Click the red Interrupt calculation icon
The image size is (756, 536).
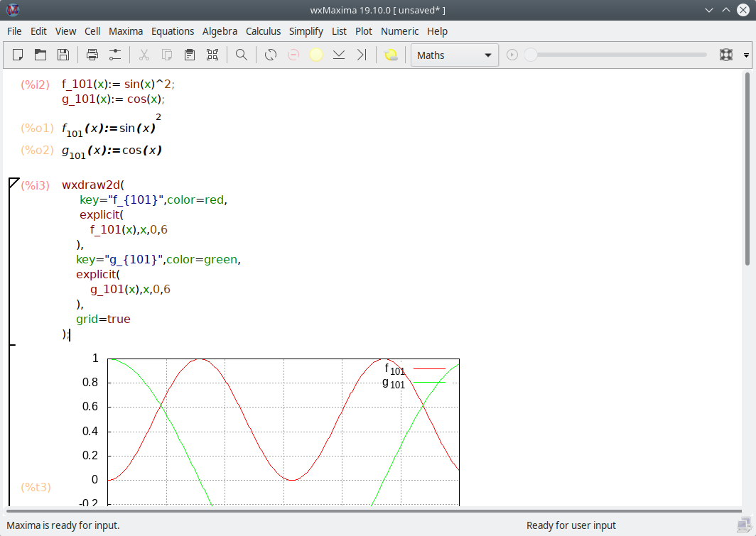pos(293,55)
